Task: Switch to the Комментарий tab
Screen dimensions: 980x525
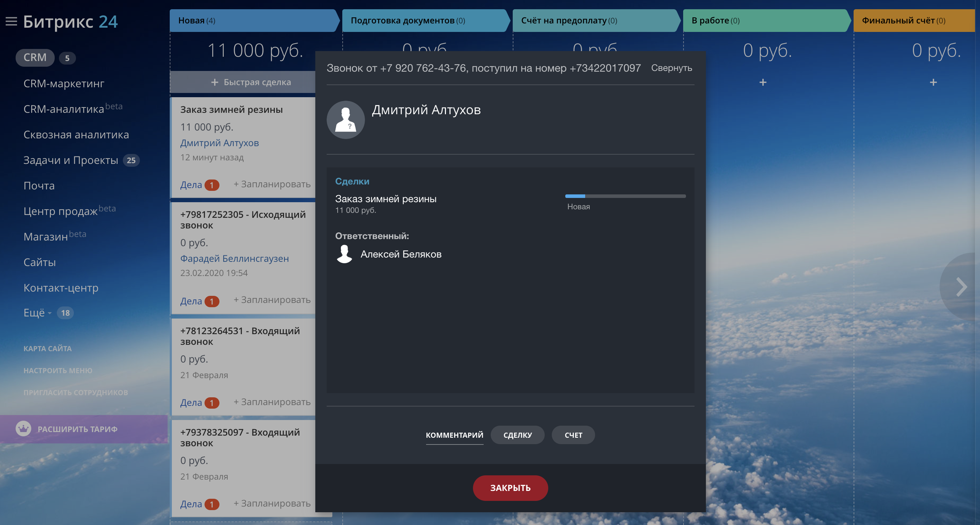Action: click(x=454, y=435)
